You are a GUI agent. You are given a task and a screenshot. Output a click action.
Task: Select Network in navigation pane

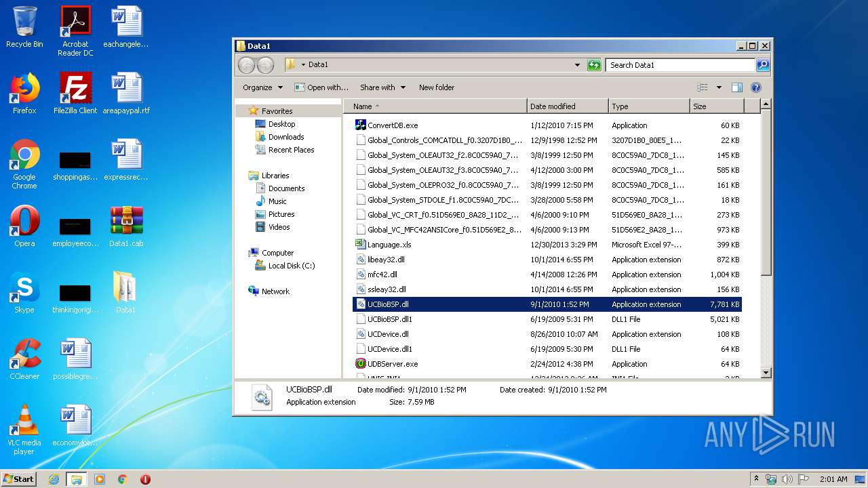[x=269, y=291]
